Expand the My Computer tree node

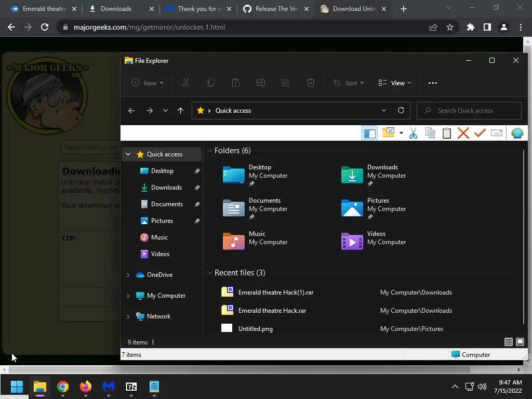pyautogui.click(x=128, y=296)
